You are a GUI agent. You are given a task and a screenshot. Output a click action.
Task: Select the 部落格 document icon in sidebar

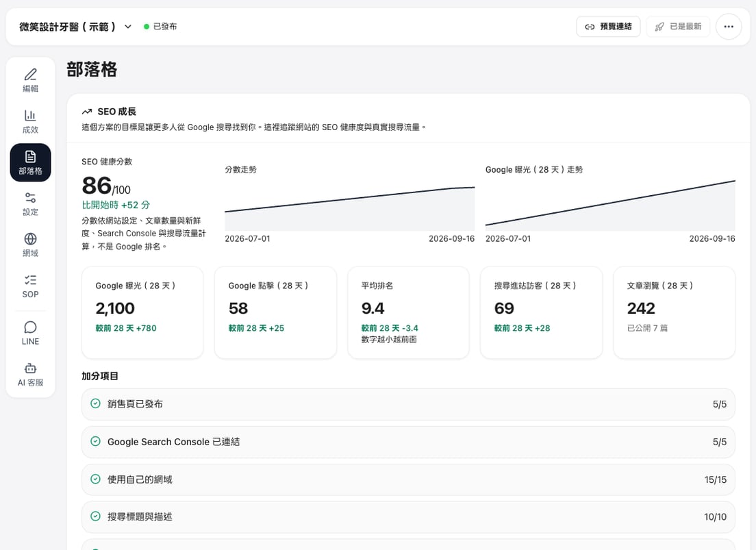point(30,156)
